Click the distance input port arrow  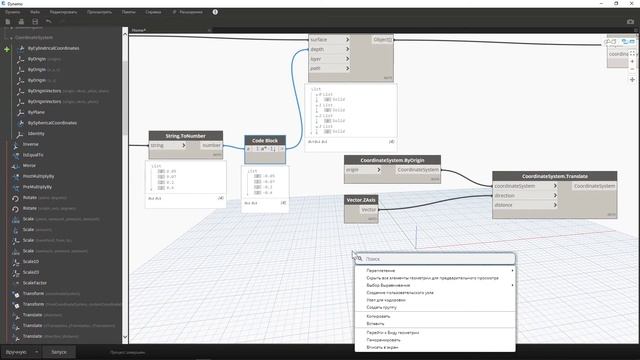pyautogui.click(x=555, y=205)
